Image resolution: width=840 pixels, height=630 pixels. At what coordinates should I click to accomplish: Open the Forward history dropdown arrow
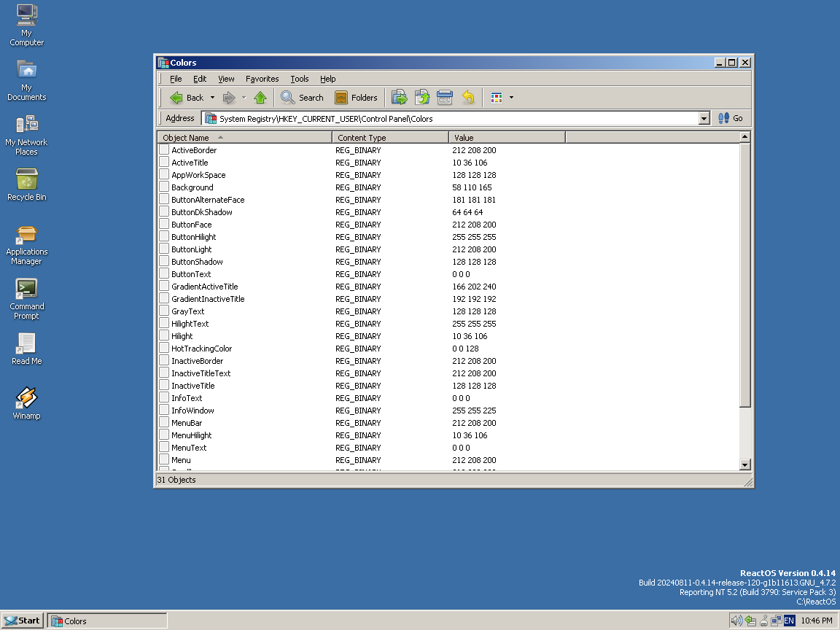(244, 98)
